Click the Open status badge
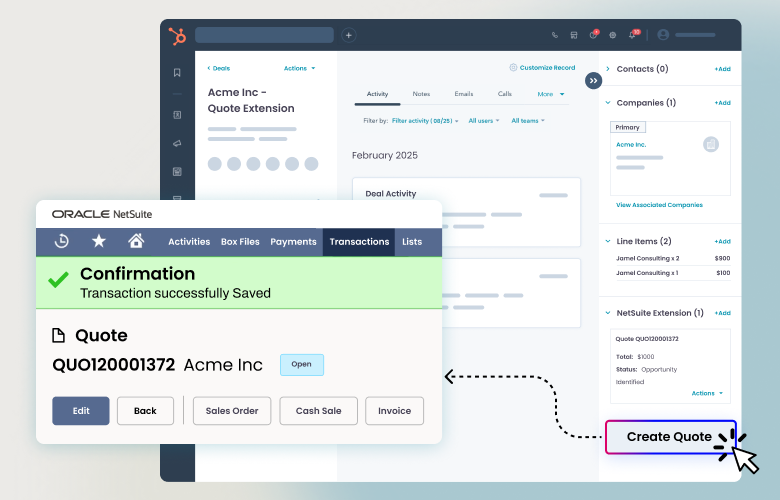Viewport: 780px width, 500px height. (x=301, y=365)
